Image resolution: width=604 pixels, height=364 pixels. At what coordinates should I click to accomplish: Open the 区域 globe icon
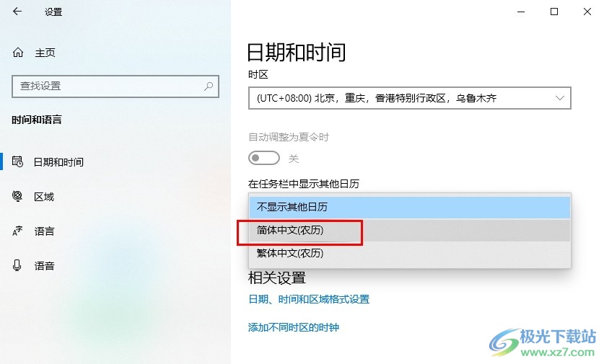[x=17, y=196]
